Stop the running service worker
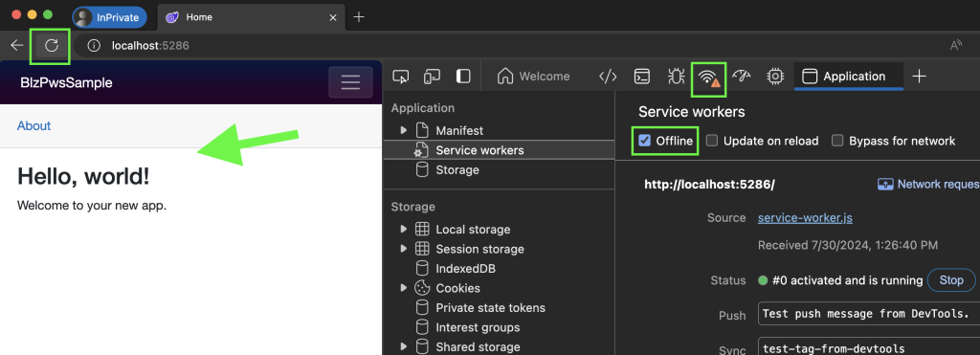This screenshot has height=355, width=980. pos(951,280)
